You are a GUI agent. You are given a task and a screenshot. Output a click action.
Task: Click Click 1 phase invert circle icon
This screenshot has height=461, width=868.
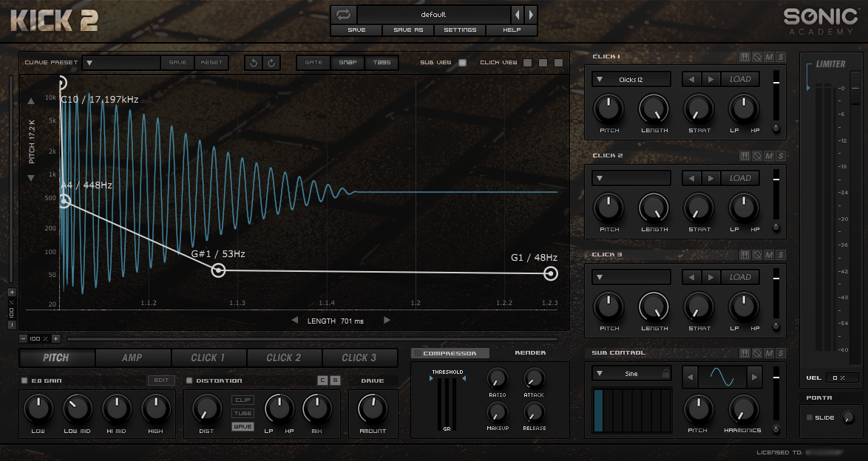(757, 57)
